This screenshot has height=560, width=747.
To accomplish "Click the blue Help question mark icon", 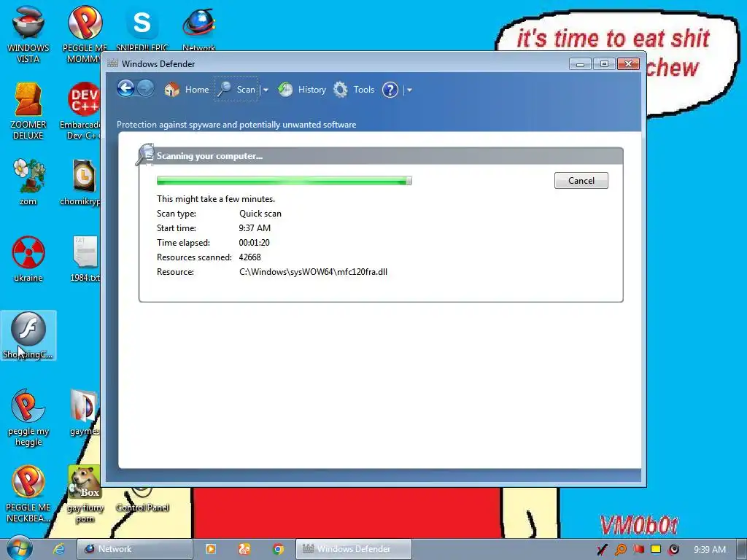I will 390,90.
